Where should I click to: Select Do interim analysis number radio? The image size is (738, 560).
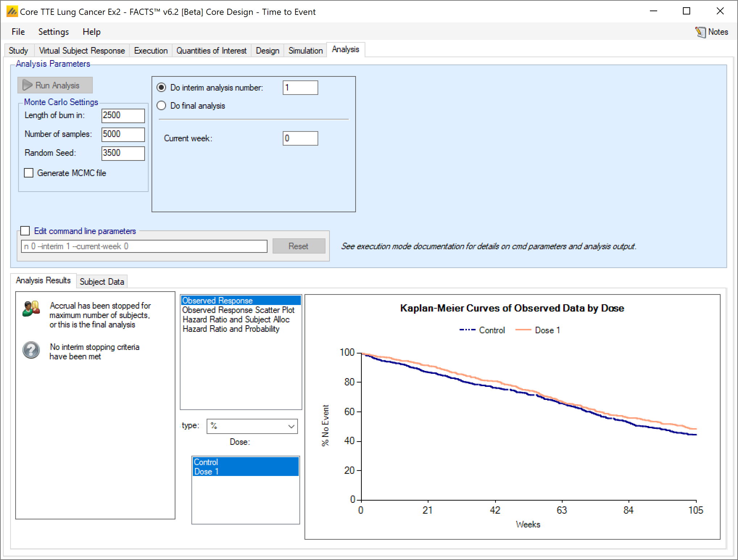tap(161, 87)
